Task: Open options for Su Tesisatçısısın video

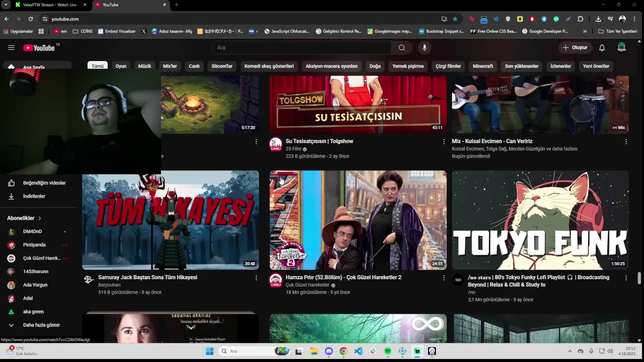Action: tap(444, 142)
